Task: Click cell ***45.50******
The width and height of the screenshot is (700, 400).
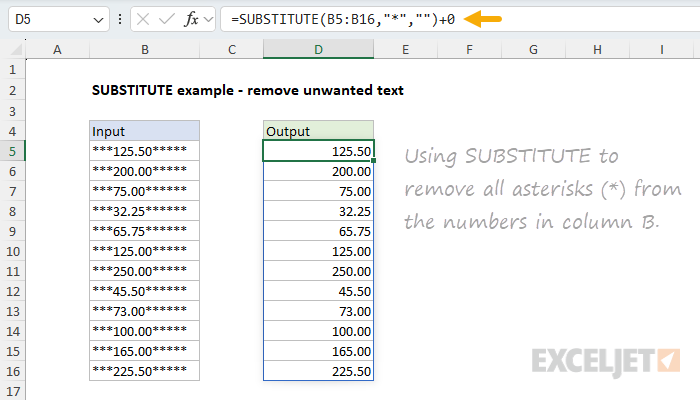Action: [x=145, y=291]
